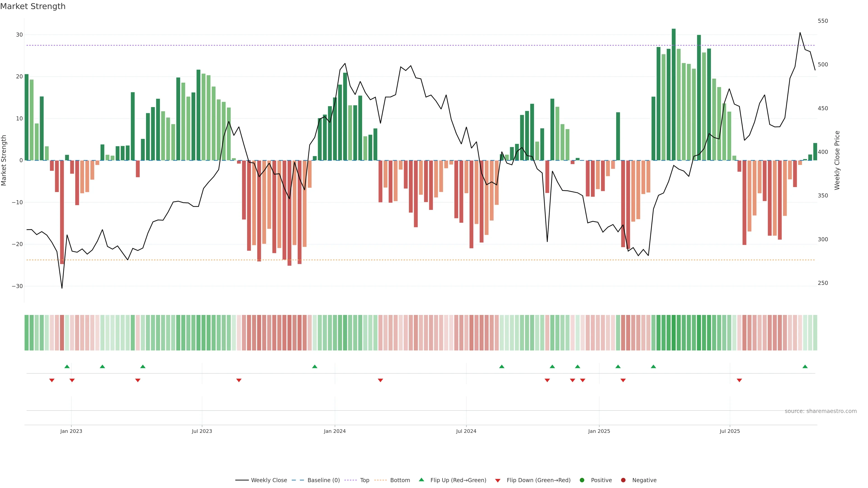Click the first flip-down red triangle marker
Screen dimensions: 868x488
click(x=52, y=380)
